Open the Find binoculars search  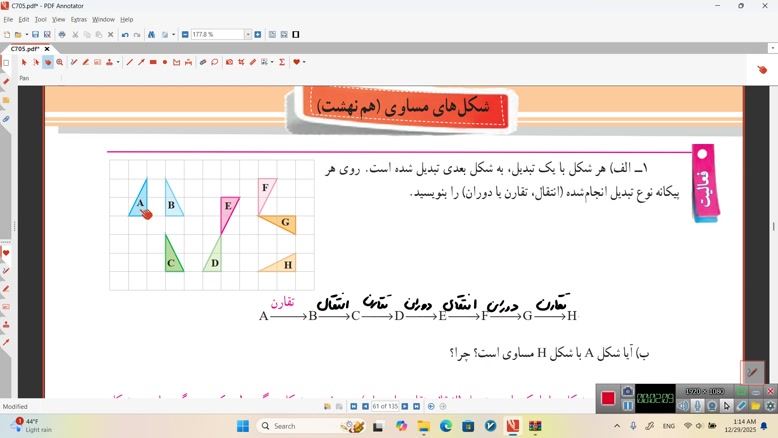click(151, 35)
